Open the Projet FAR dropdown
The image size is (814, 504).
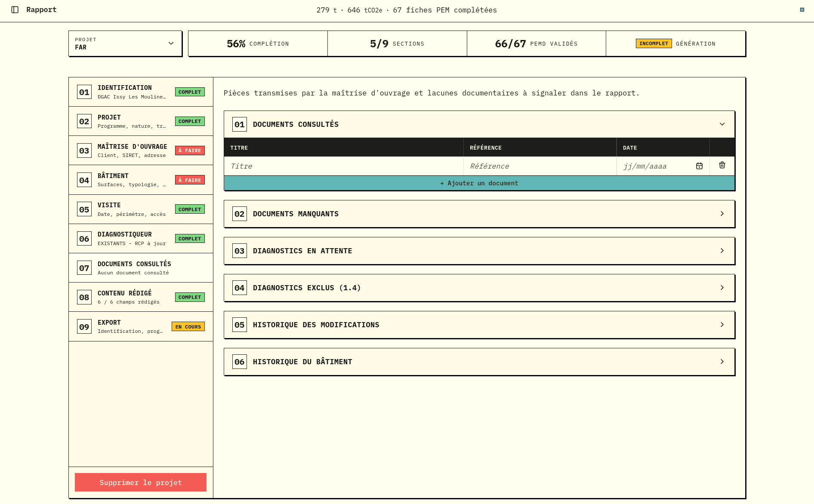[125, 43]
